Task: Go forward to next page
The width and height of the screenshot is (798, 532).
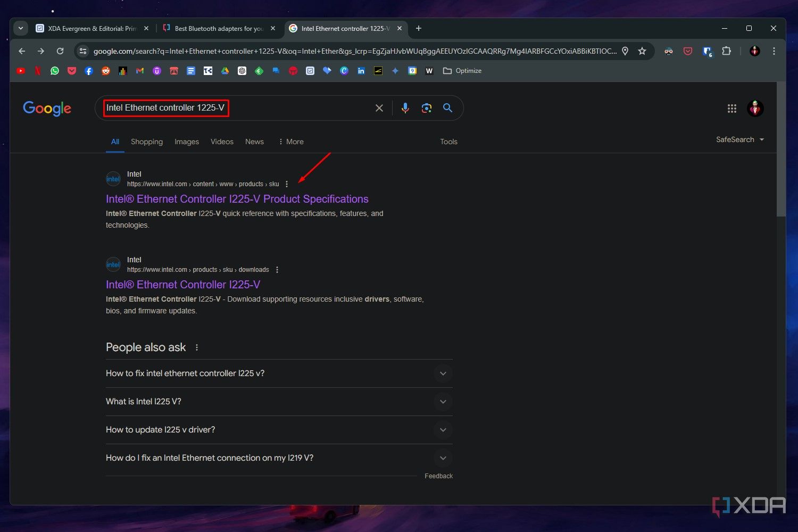Action: pyautogui.click(x=41, y=51)
